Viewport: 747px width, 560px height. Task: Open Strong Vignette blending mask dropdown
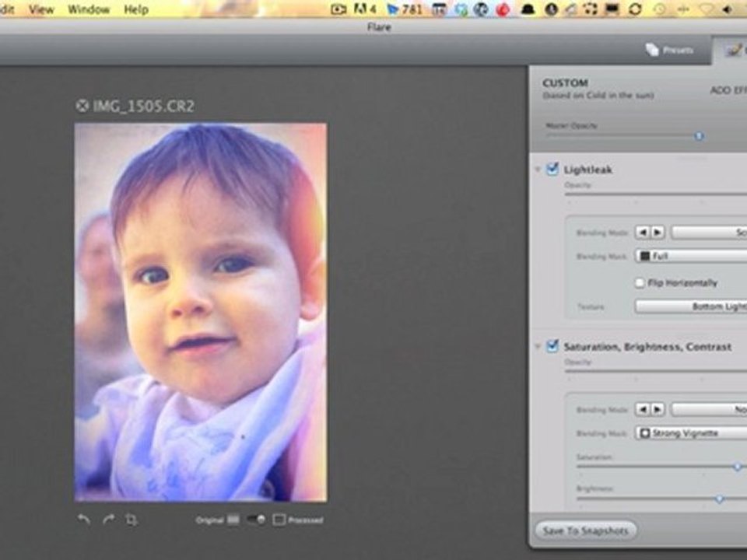tap(691, 433)
